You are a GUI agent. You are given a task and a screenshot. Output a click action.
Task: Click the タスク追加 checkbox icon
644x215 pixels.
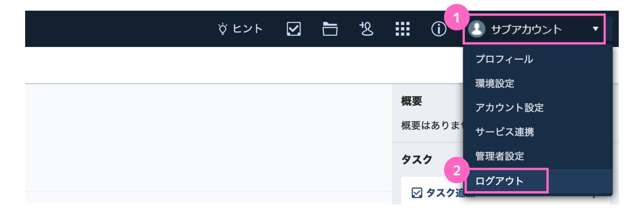pyautogui.click(x=417, y=193)
